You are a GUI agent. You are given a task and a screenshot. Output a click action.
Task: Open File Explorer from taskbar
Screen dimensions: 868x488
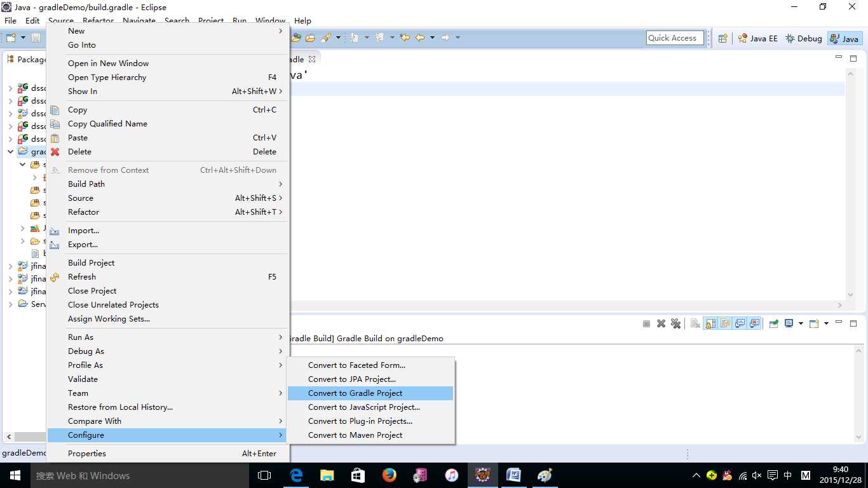327,475
